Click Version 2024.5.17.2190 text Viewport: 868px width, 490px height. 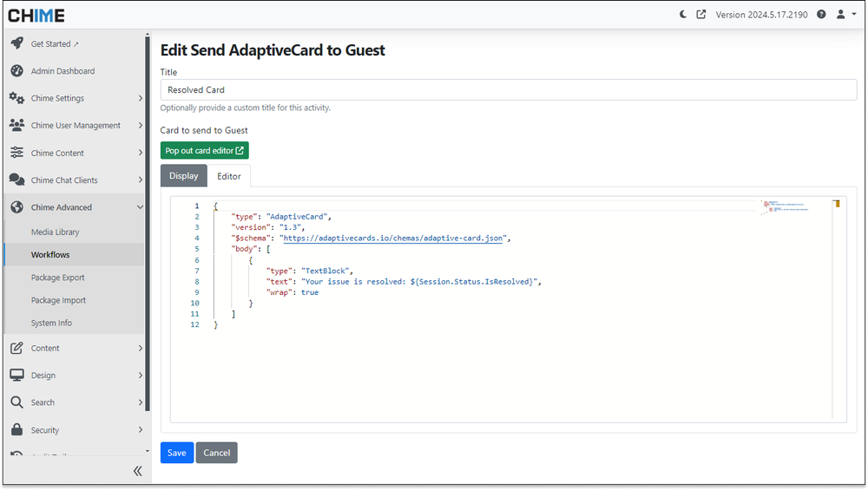(x=761, y=15)
